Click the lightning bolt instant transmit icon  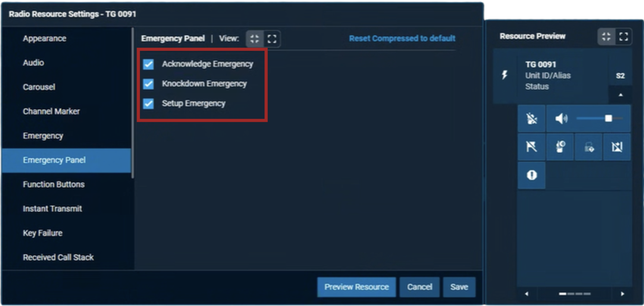(505, 75)
